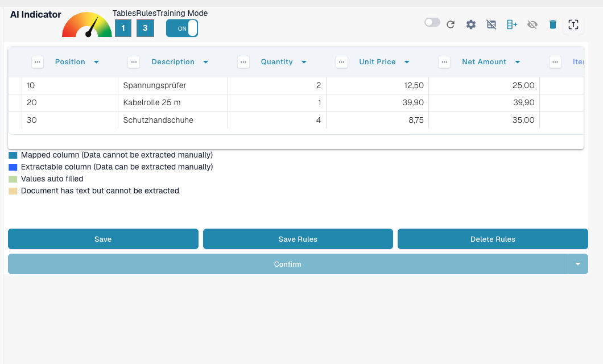Select the Schutzhandschuhe description cell
The height and width of the screenshot is (364, 603).
coord(173,120)
